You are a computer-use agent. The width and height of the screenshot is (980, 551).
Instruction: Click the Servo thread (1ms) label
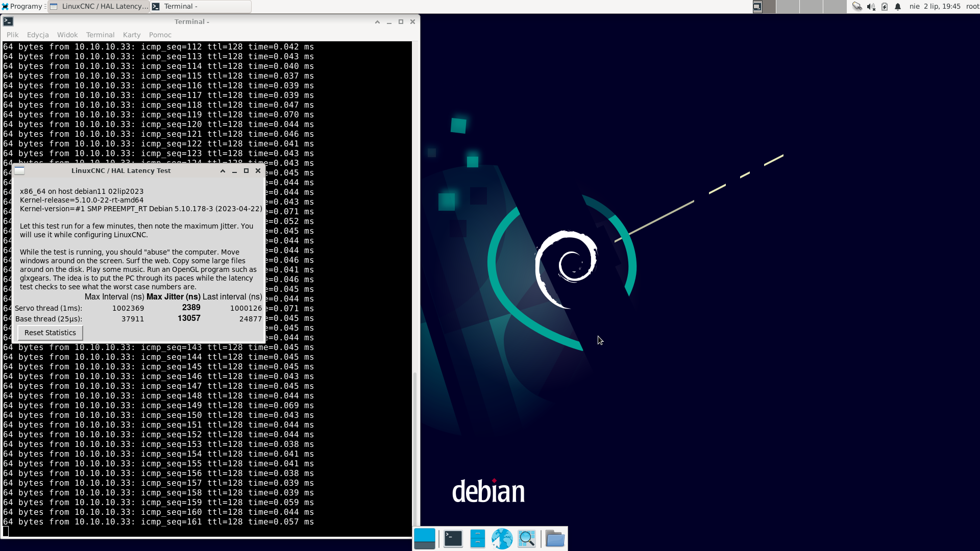pos(48,308)
